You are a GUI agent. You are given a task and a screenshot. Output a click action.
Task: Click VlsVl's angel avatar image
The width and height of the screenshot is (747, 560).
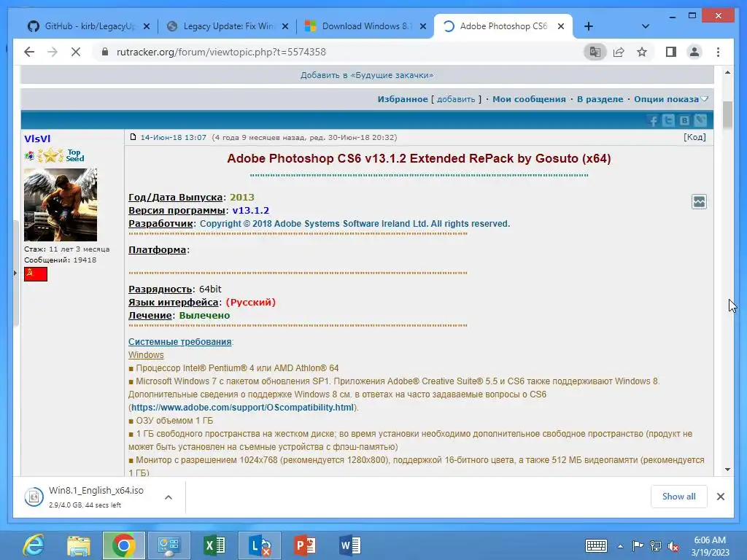pyautogui.click(x=61, y=205)
